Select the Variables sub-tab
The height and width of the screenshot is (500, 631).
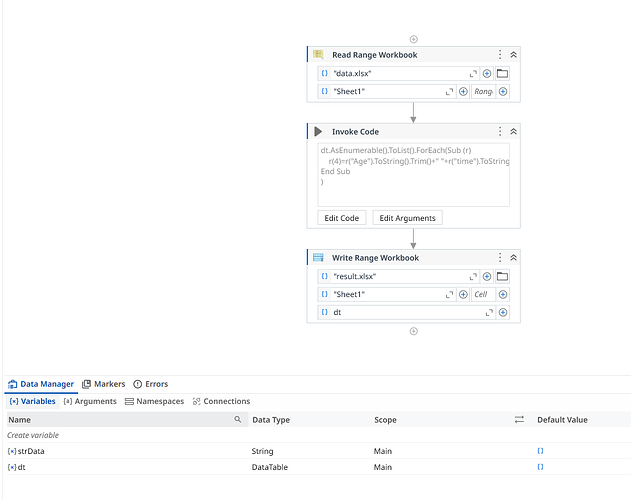[33, 401]
